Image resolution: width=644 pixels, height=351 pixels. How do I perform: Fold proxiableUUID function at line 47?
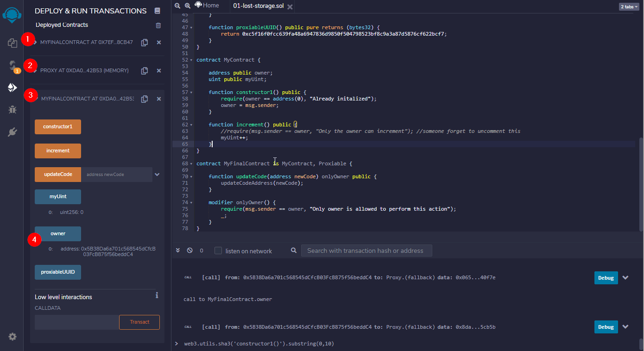[191, 28]
